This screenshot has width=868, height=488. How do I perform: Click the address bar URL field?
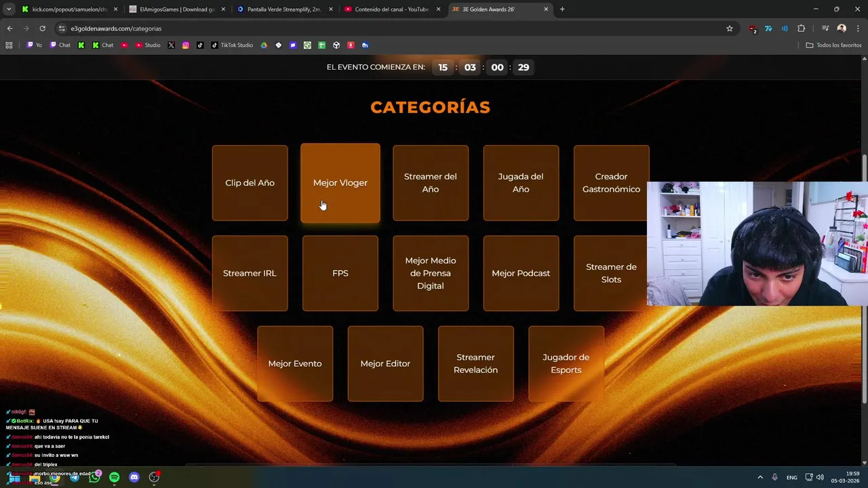click(393, 28)
